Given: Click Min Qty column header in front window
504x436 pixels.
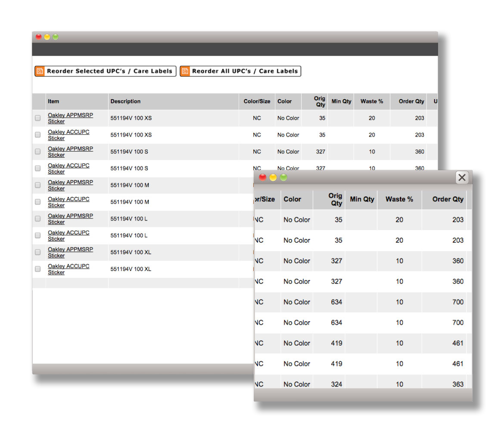Looking at the screenshot, I should pyautogui.click(x=362, y=199).
